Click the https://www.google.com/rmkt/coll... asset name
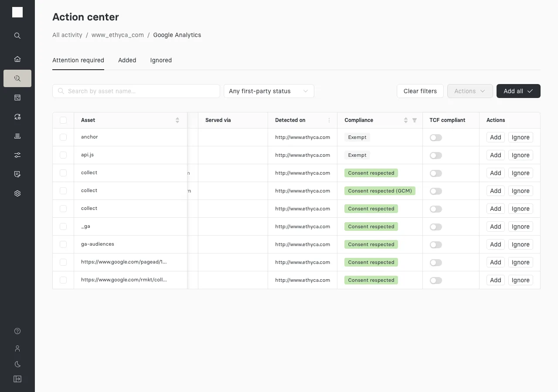The width and height of the screenshot is (558, 392). [124, 280]
